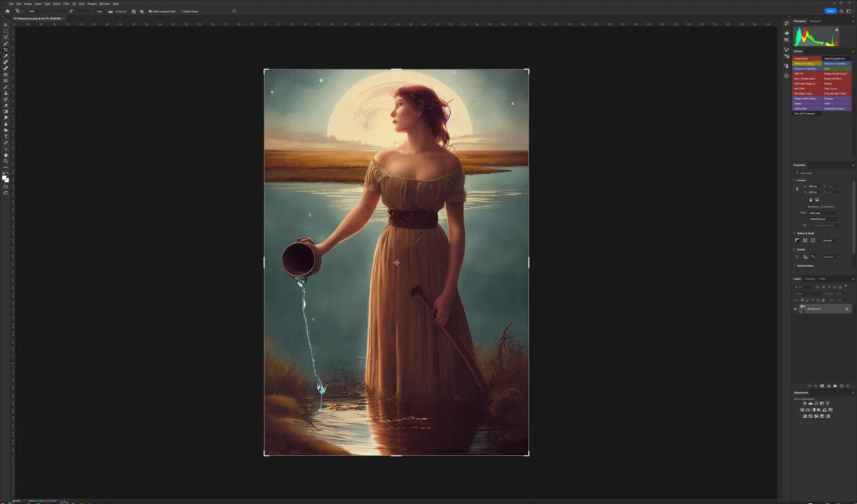Go to the Home screen icon
Viewport: 857px width, 504px height.
click(x=7, y=11)
